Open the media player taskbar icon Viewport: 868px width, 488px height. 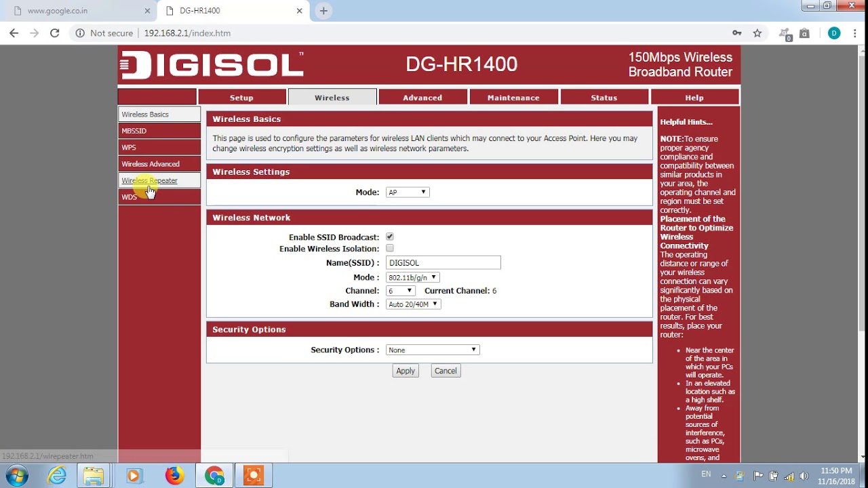tap(134, 476)
